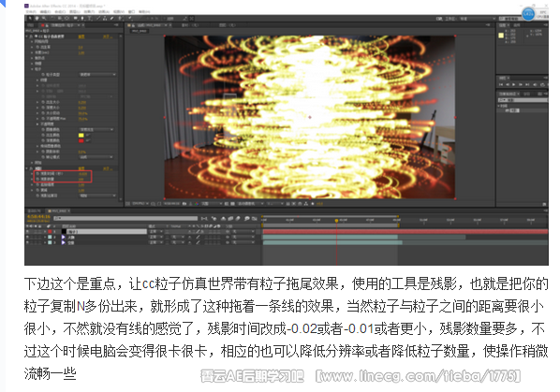
Task: Open layer 1 blending mode dropdown
Action: tap(156, 232)
